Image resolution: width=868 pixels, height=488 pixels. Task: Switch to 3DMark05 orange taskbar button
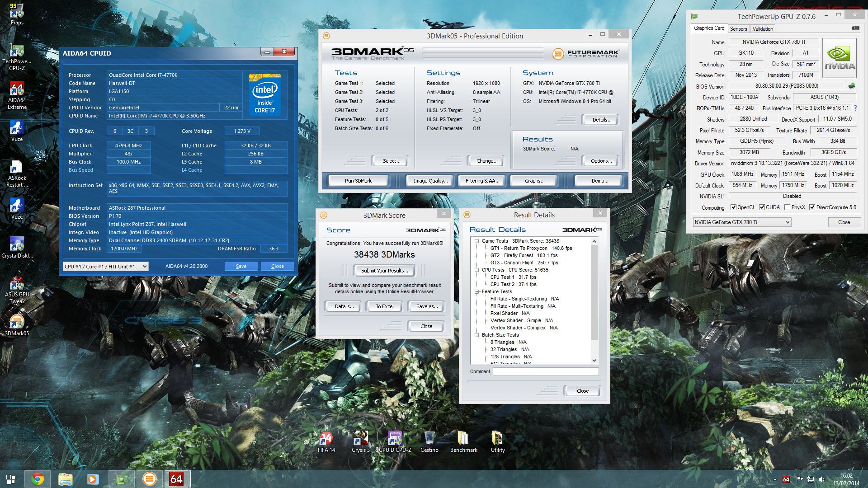(x=149, y=479)
